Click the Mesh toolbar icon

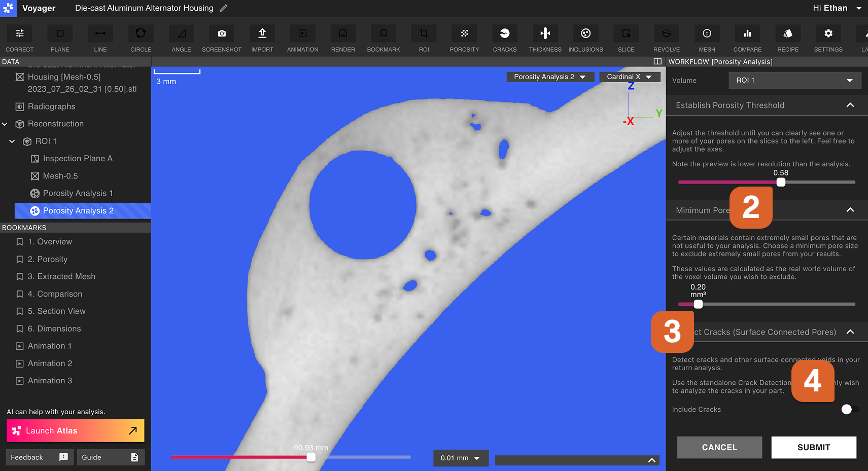[707, 34]
